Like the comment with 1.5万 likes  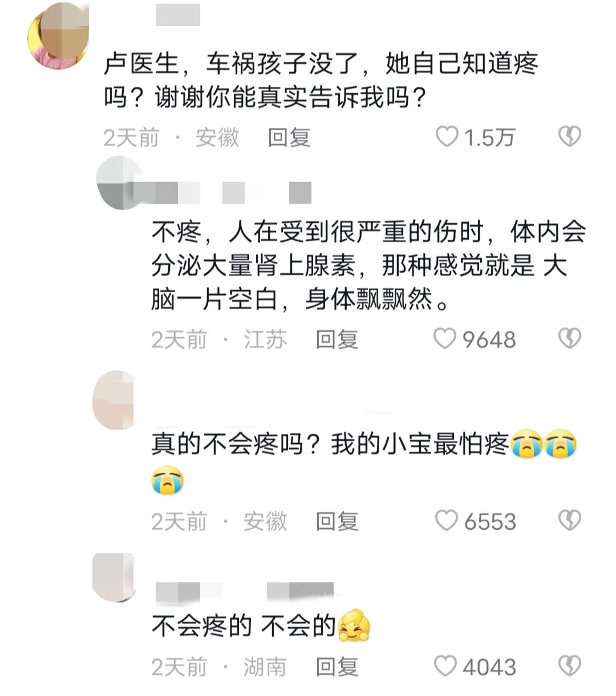[447, 137]
